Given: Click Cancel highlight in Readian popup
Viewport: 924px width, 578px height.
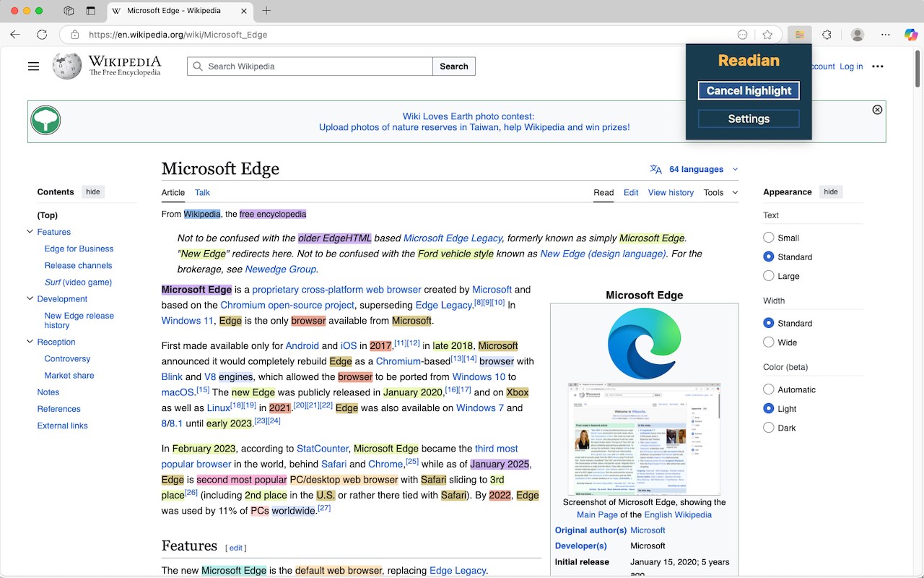Looking at the screenshot, I should (x=749, y=90).
